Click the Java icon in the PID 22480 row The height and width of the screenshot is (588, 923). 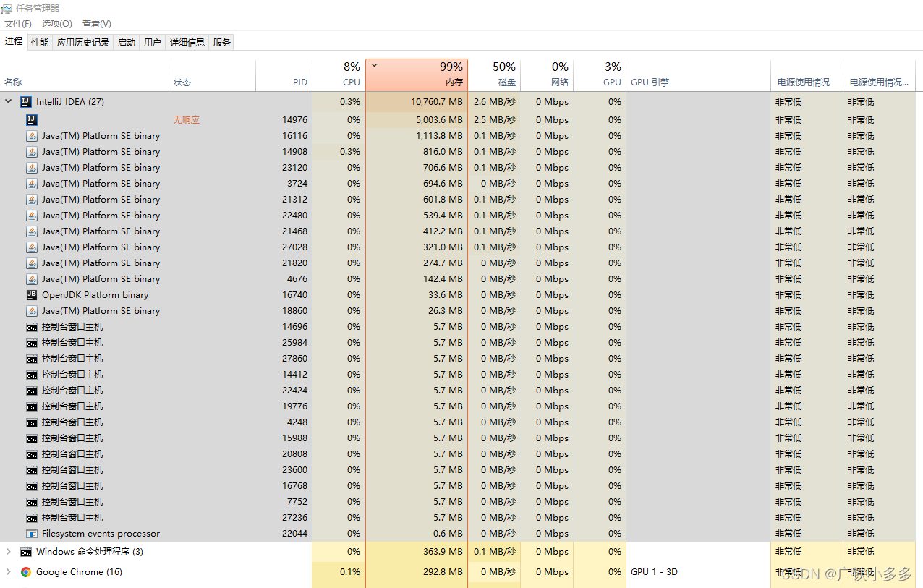coord(31,216)
